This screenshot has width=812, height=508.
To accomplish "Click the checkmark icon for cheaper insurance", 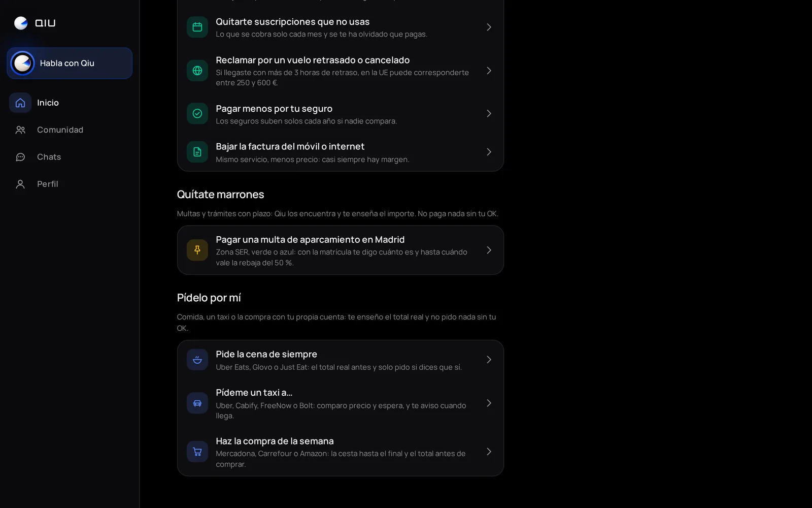I will point(197,113).
